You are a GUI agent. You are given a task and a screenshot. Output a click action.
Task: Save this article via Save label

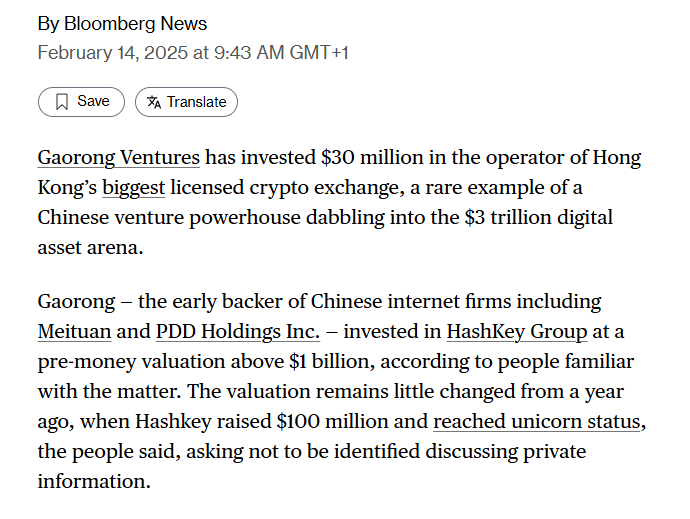(x=93, y=101)
